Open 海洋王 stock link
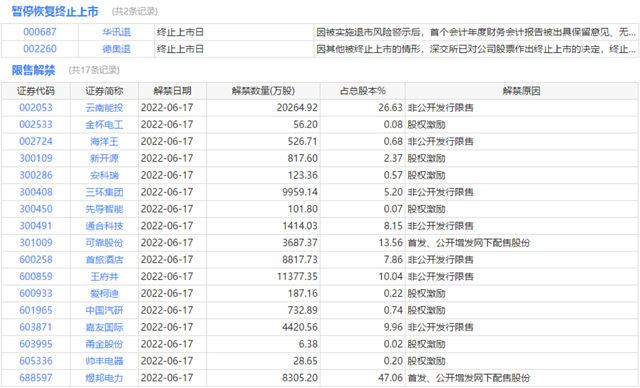This screenshot has height=388, width=640. click(x=104, y=142)
